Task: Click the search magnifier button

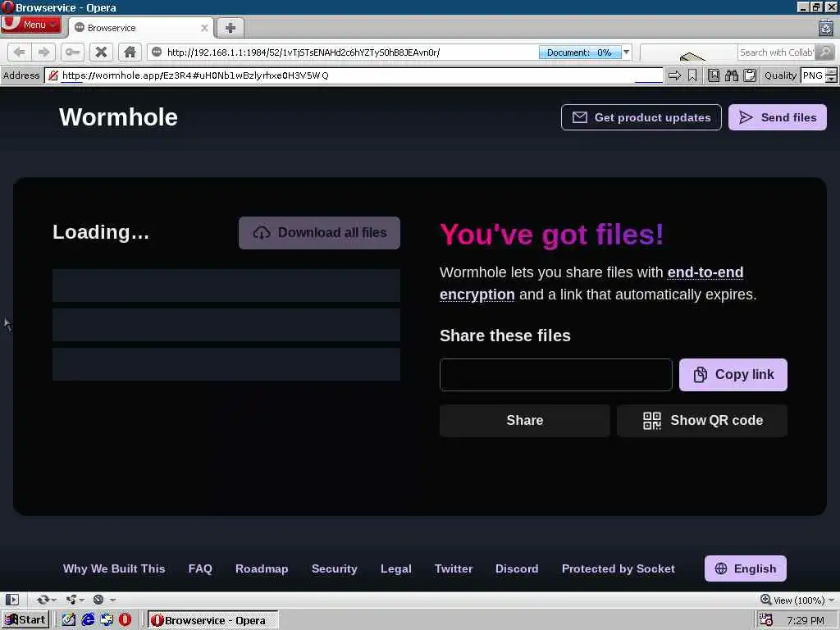Action: tap(825, 52)
